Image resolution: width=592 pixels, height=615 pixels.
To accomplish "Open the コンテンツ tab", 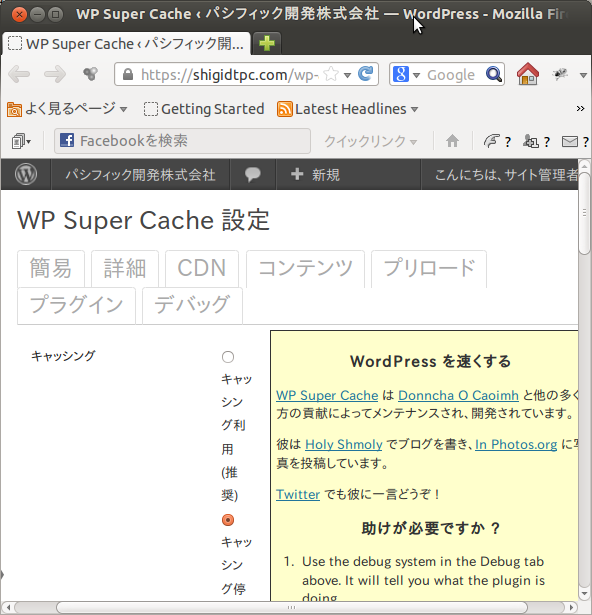I will [x=305, y=269].
